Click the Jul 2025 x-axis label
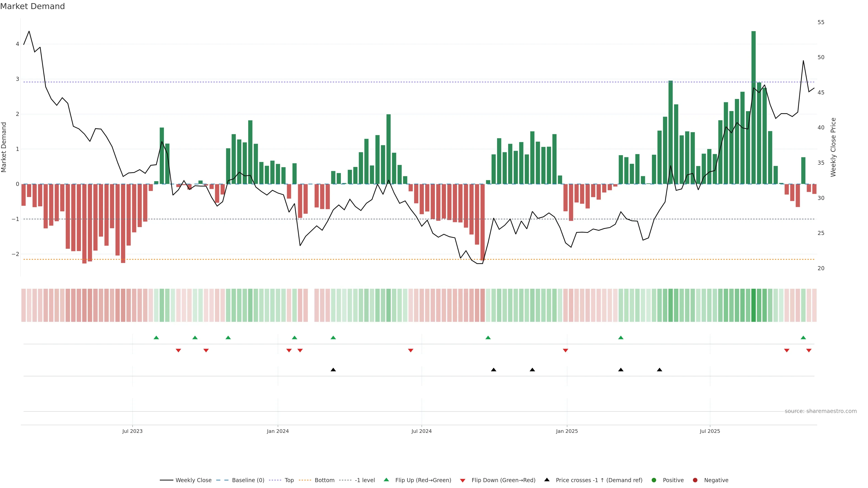Screen dimensions: 868x488 pos(710,431)
